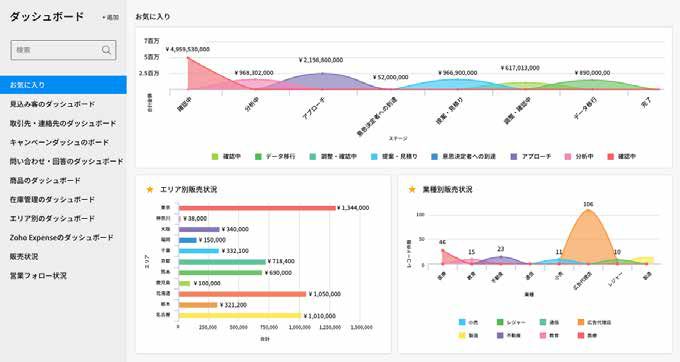Open 商品のダッシュボード
The height and width of the screenshot is (362, 680).
click(x=45, y=180)
